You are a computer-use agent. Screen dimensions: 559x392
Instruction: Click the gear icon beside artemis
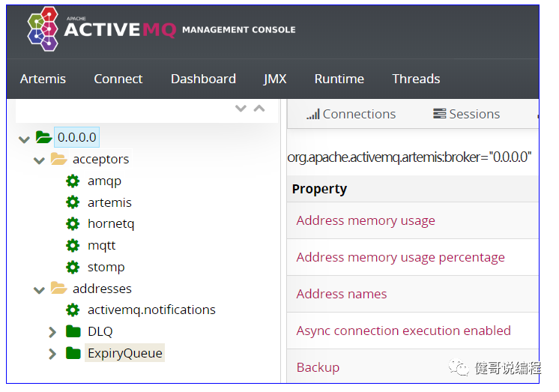tap(73, 202)
